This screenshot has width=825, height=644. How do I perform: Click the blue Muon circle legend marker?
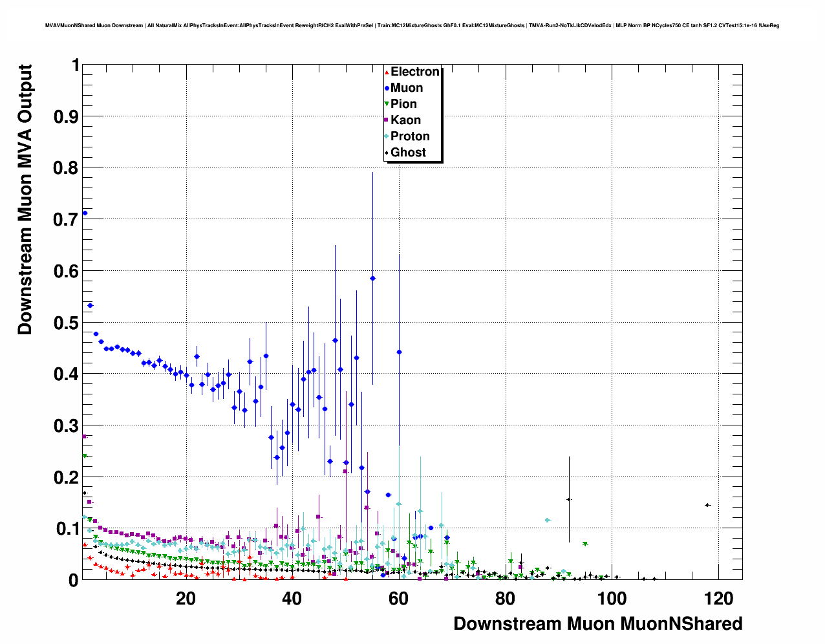coord(387,88)
